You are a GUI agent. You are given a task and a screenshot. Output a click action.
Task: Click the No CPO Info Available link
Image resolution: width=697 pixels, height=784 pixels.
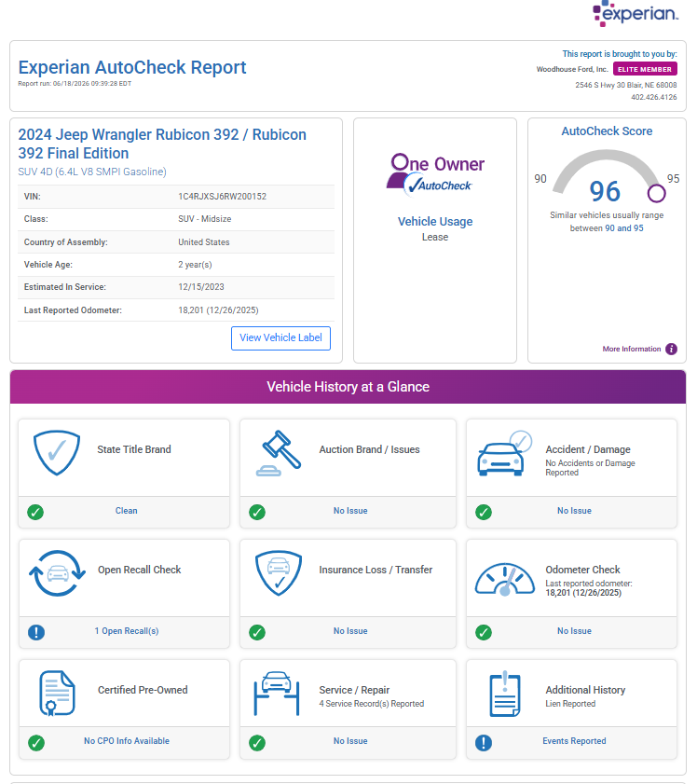pos(127,741)
